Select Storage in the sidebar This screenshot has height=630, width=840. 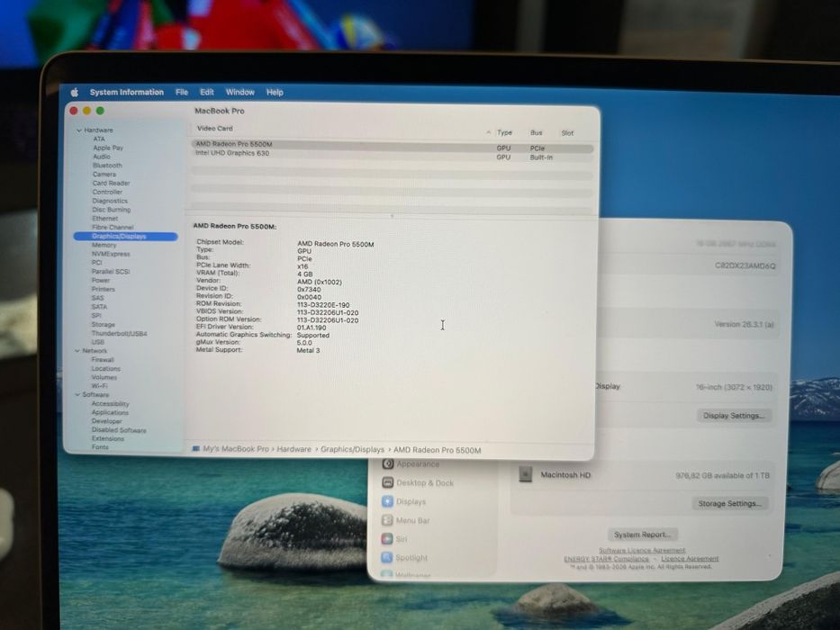(103, 325)
